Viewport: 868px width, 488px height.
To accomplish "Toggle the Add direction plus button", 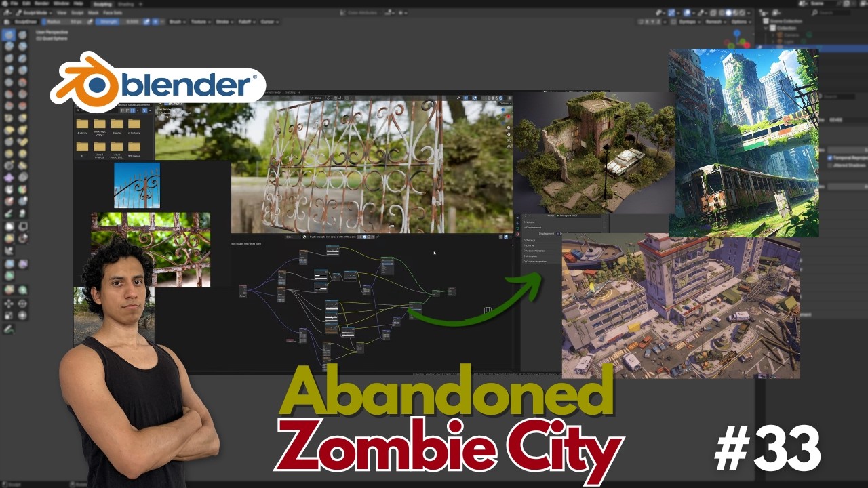I will click(155, 22).
